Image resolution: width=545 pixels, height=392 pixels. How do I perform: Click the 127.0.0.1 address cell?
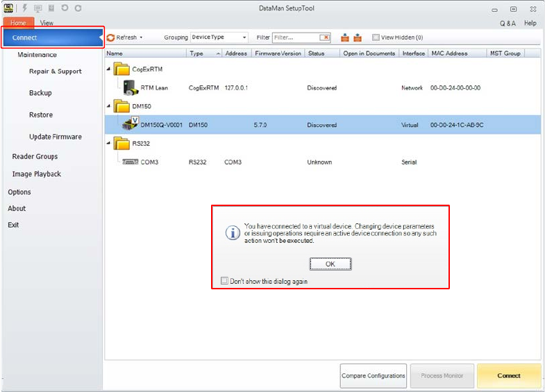point(236,87)
